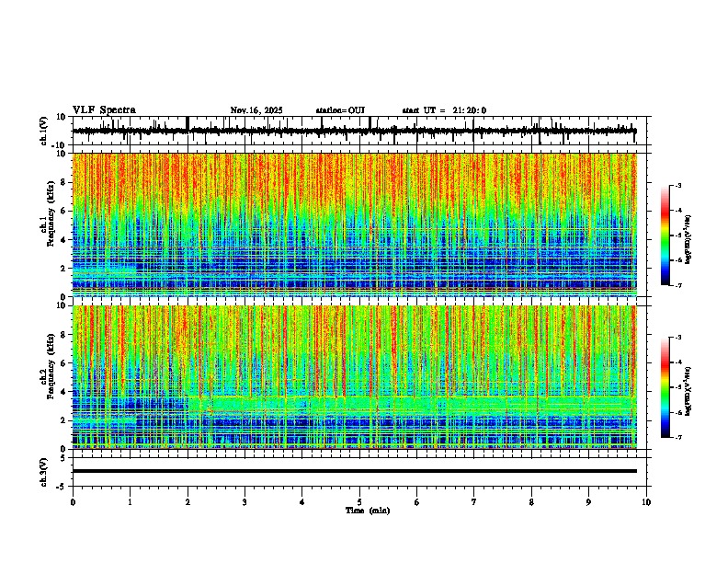Click the "6" kHz tick of ch.1 spectrogram
The width and height of the screenshot is (728, 563).
[63, 212]
